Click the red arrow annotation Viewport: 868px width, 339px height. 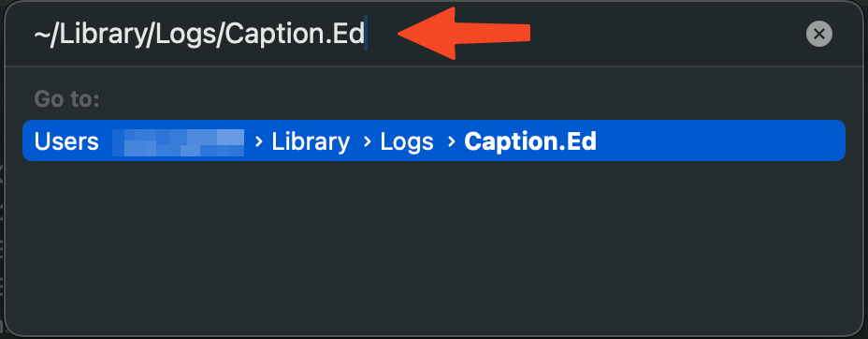tap(464, 33)
